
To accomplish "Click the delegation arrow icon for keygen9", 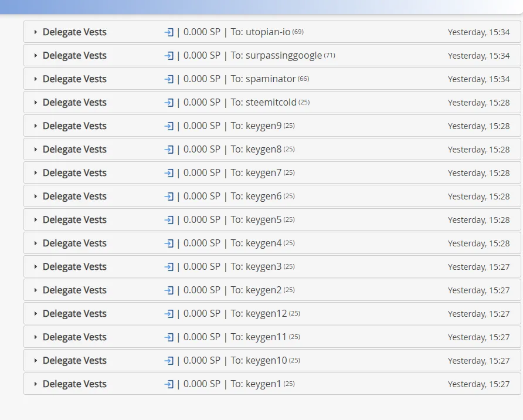I will coord(169,126).
